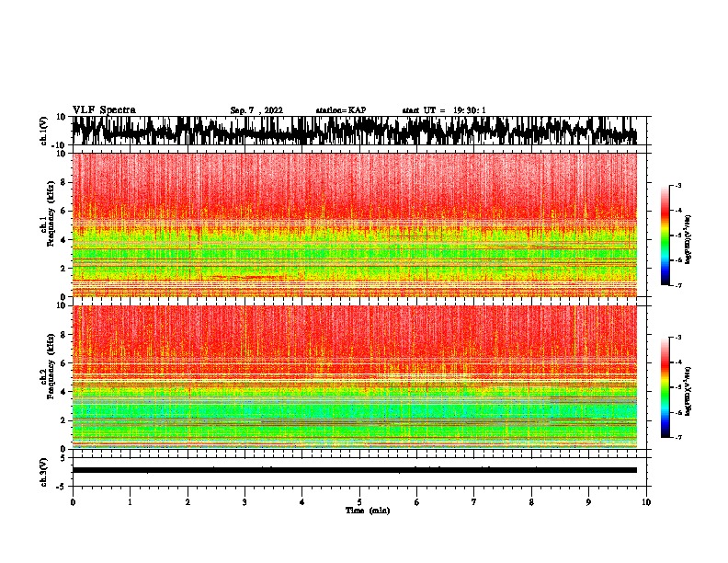Click the ch.2 spectrogram "8" kHz tick label
The height and width of the screenshot is (563, 728).
[63, 335]
